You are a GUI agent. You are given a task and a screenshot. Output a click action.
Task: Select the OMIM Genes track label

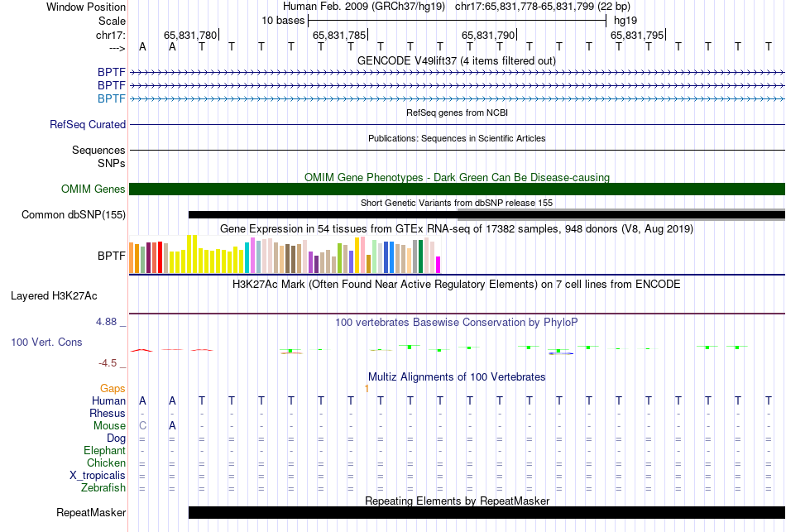point(93,189)
